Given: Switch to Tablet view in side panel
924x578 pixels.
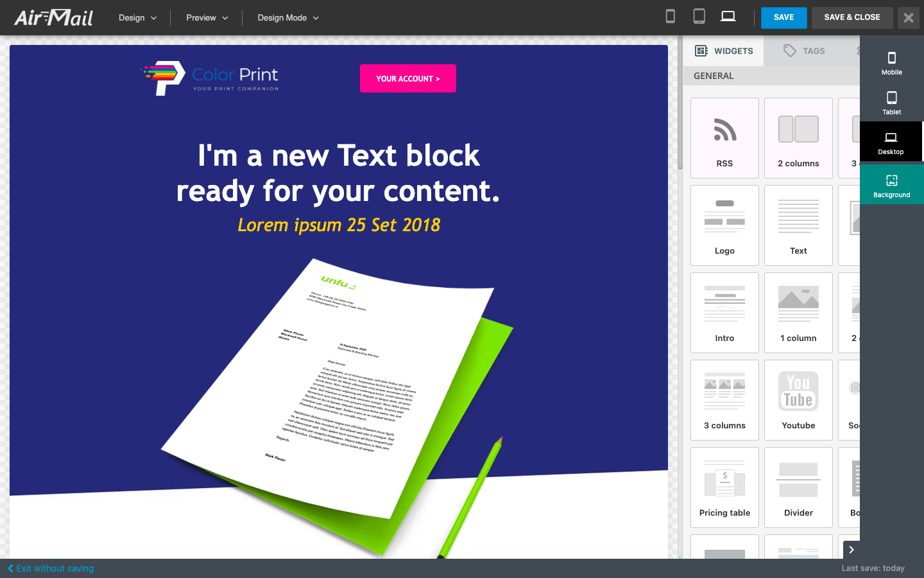Looking at the screenshot, I should (x=891, y=103).
